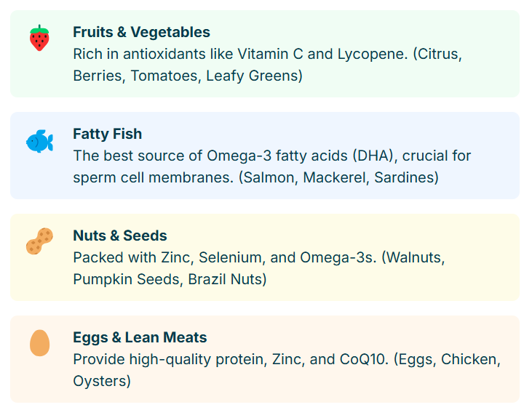Click the Nuts & Seeds heading
Viewport: 532px width, 418px height.
119,236
